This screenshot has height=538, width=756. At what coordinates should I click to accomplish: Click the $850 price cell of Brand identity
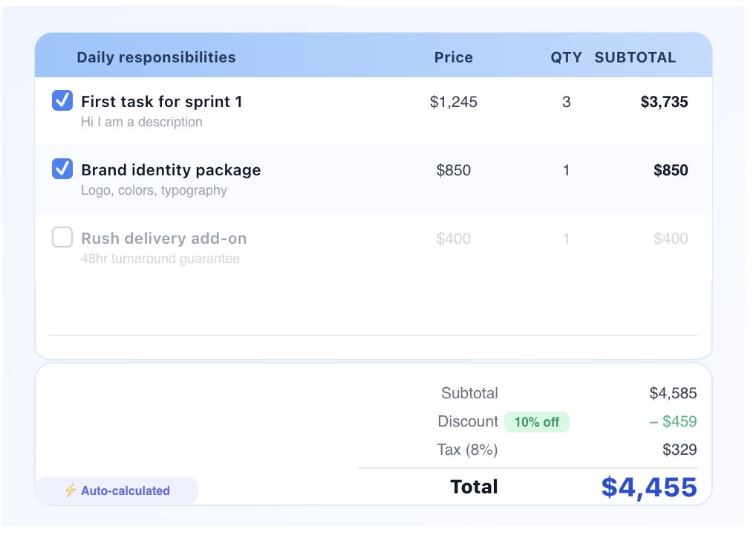tap(453, 170)
